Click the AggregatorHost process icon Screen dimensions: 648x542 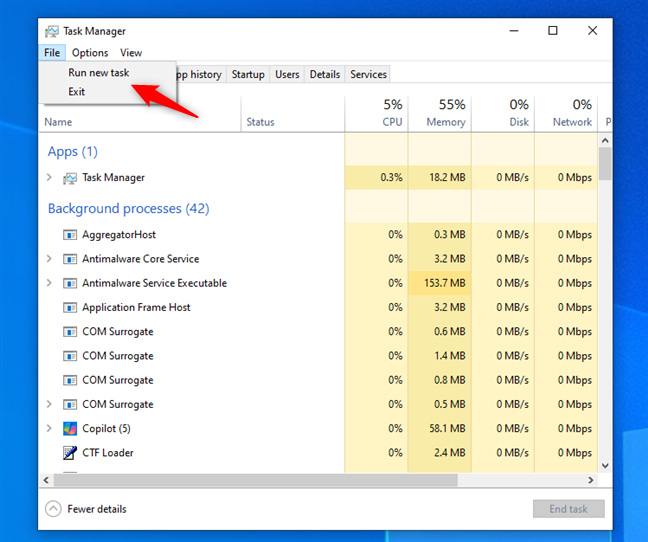coord(69,235)
